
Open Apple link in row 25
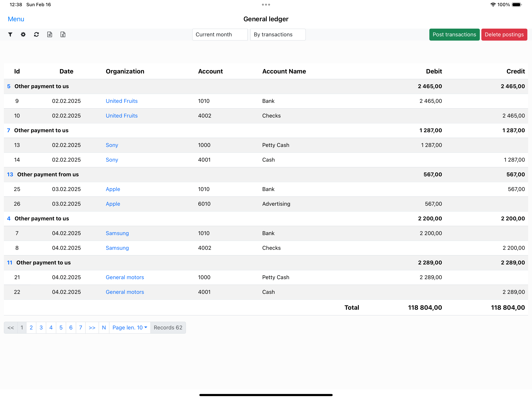click(113, 189)
